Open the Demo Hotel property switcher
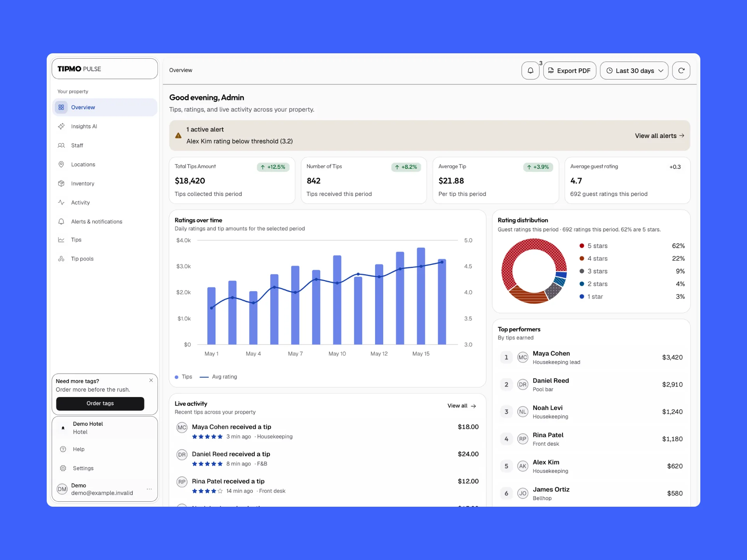Image resolution: width=747 pixels, height=560 pixels. pos(105,428)
